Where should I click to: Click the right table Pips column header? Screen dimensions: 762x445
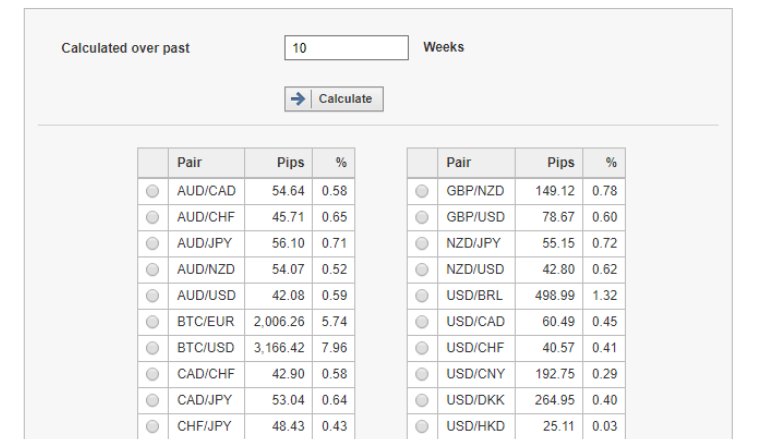click(549, 163)
